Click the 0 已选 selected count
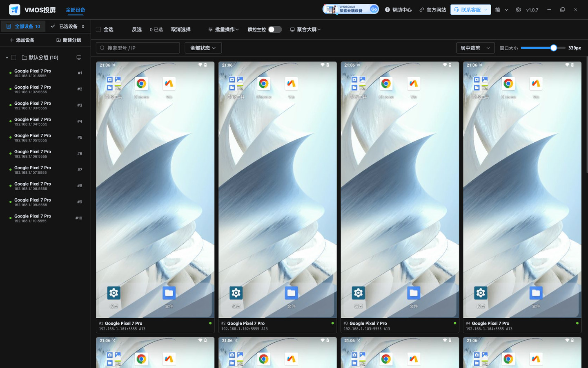The image size is (588, 368). (156, 29)
